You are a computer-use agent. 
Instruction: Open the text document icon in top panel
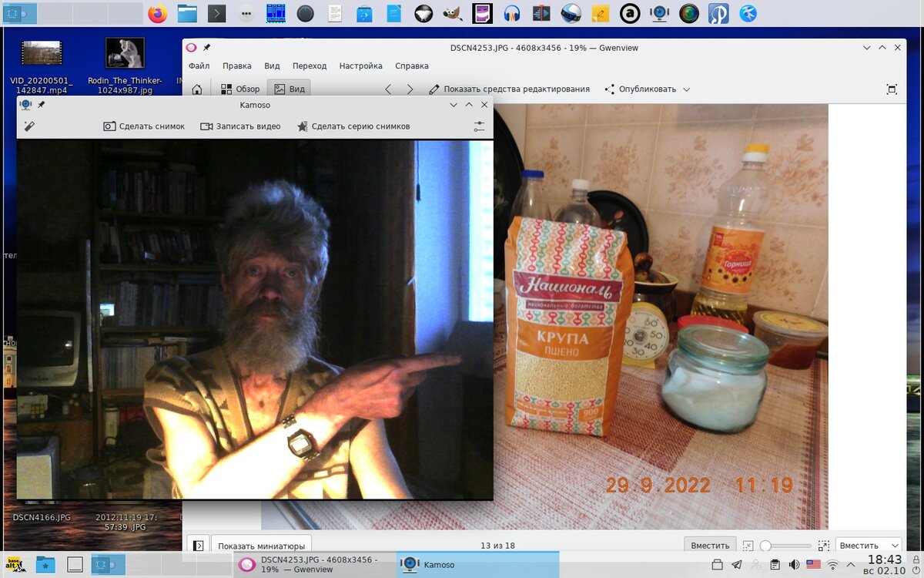(x=335, y=13)
